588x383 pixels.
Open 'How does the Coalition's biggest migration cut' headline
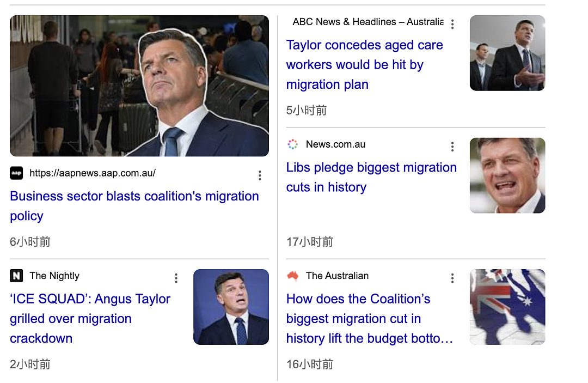point(369,319)
